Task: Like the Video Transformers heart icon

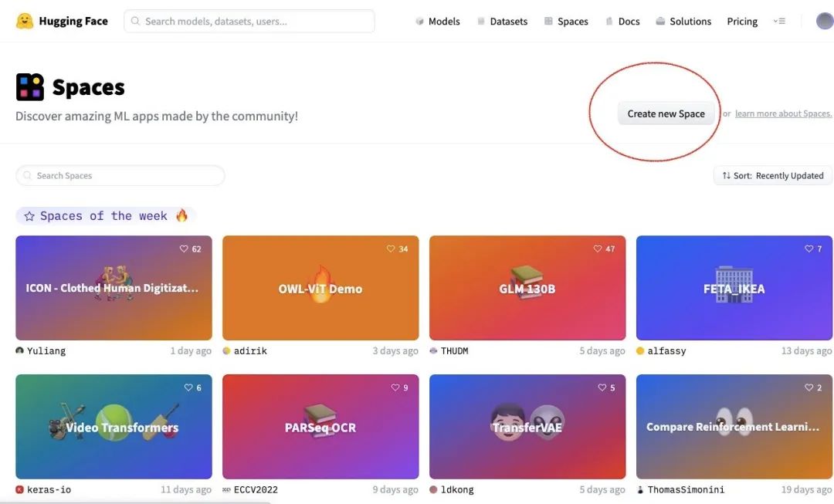Action: (188, 387)
